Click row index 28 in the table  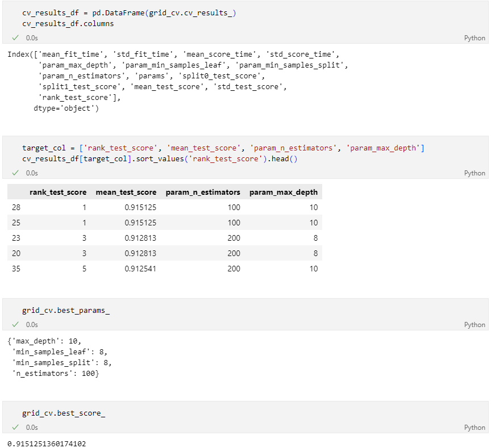[16, 207]
